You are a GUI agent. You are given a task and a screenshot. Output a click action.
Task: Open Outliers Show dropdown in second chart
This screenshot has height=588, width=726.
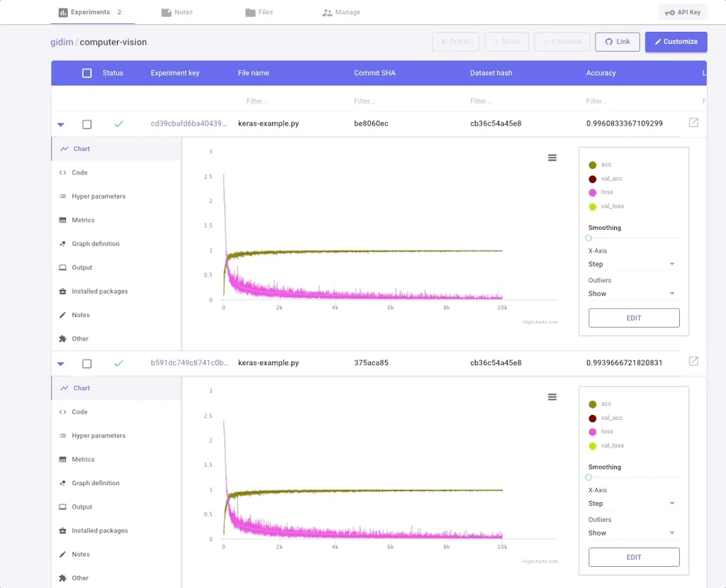(632, 533)
